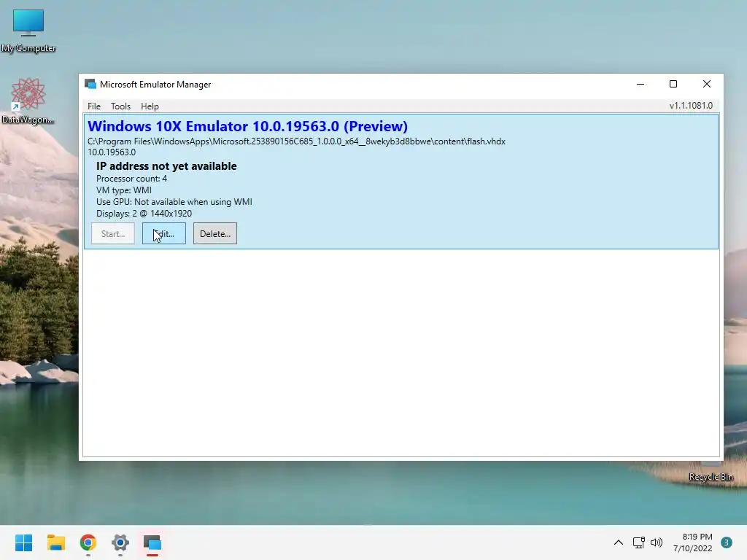Click the Emulator Manager title bar icon
Screen dimensions: 747x560
coord(90,85)
